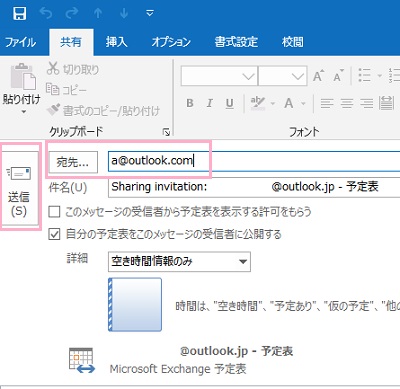400x389 pixels.
Task: Go to previous item with up arrow
Action: [98, 13]
